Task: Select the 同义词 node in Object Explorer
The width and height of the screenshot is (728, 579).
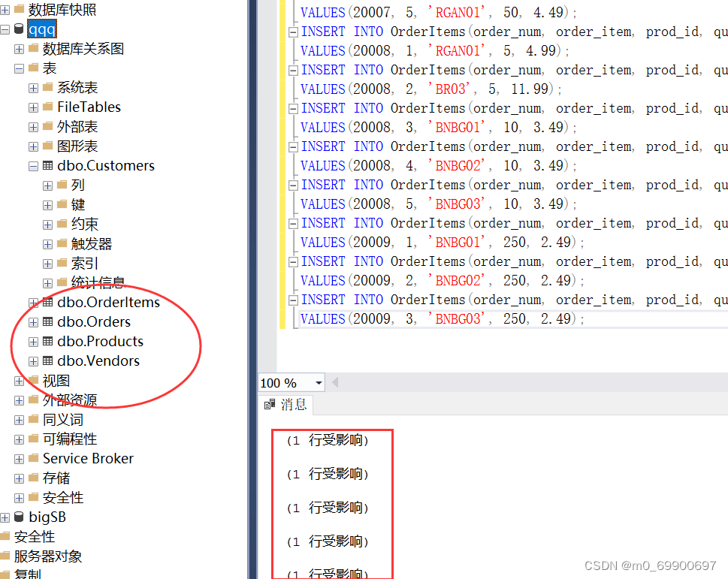Action: coord(62,419)
